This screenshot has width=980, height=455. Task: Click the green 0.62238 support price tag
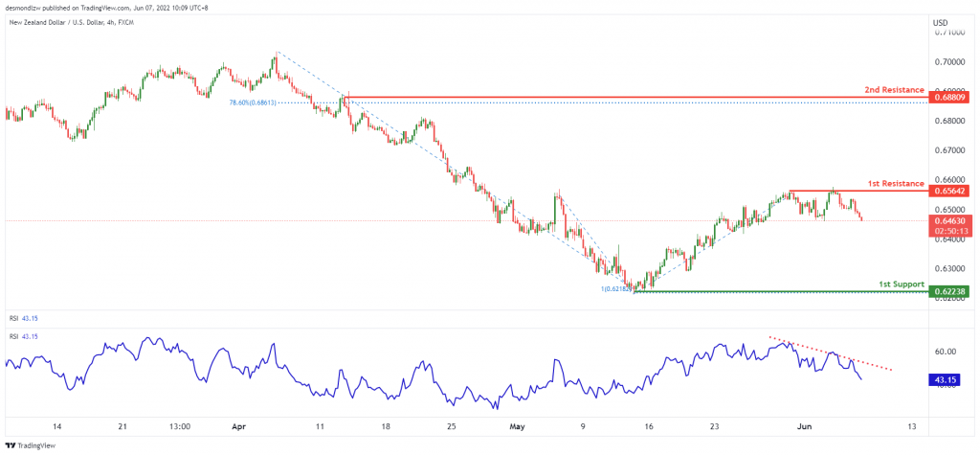point(948,291)
